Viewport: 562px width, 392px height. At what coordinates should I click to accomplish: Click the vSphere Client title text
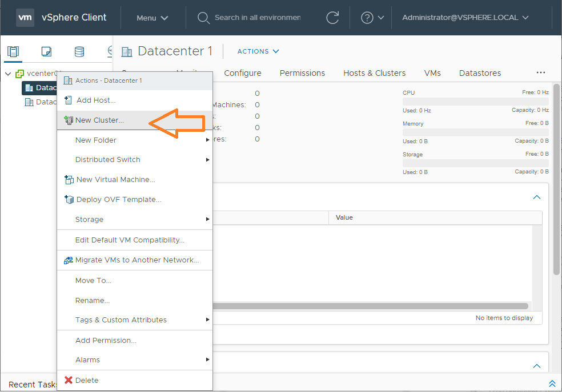(x=74, y=18)
